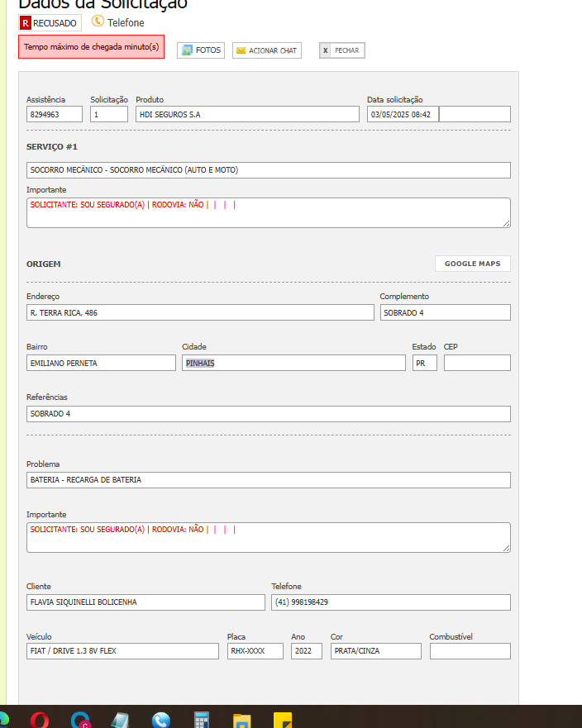Screen dimensions: 582x728
Task: Open the origin address in Google Maps
Action: click(x=472, y=264)
